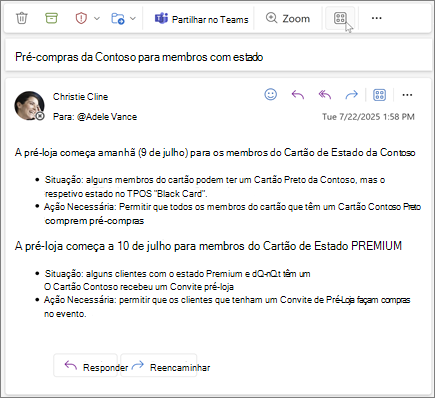
Task: Click the recipient @Adele Vance
Action: point(107,117)
